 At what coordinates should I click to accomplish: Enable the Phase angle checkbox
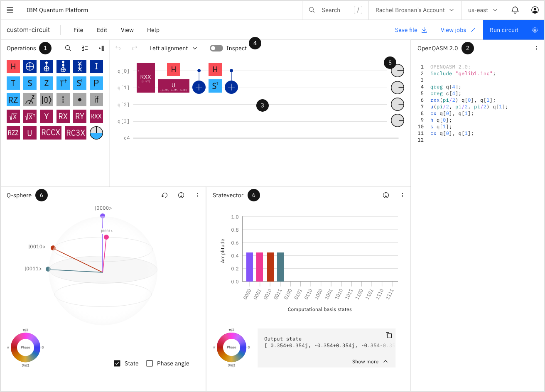pyautogui.click(x=150, y=363)
